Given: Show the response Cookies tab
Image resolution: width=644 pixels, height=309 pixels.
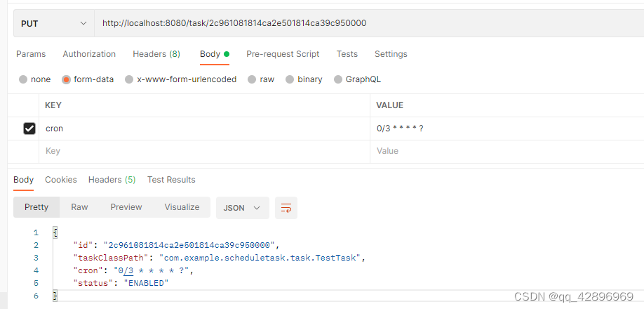Looking at the screenshot, I should [x=61, y=180].
